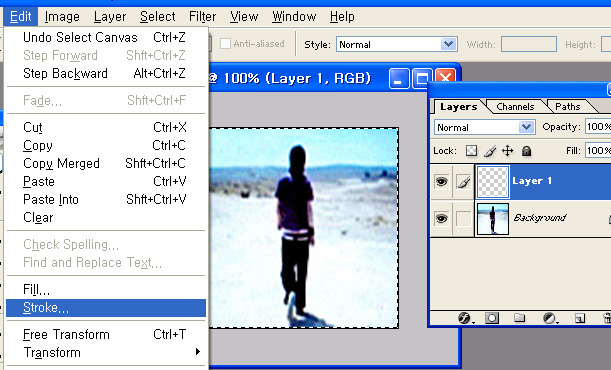The width and height of the screenshot is (611, 370).
Task: Close the document window
Action: click(x=445, y=76)
